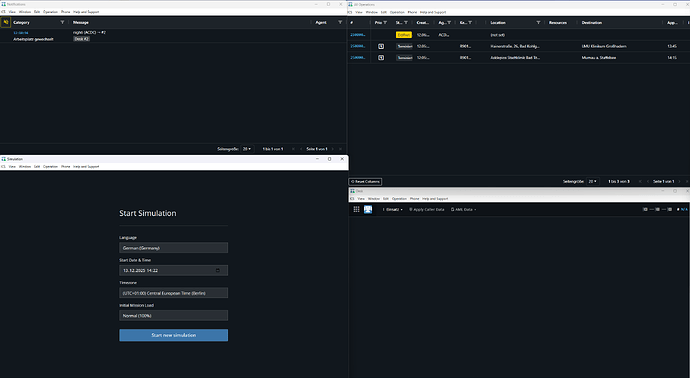Open Phone menu in Desk window
This screenshot has width=690, height=378.
tap(415, 199)
